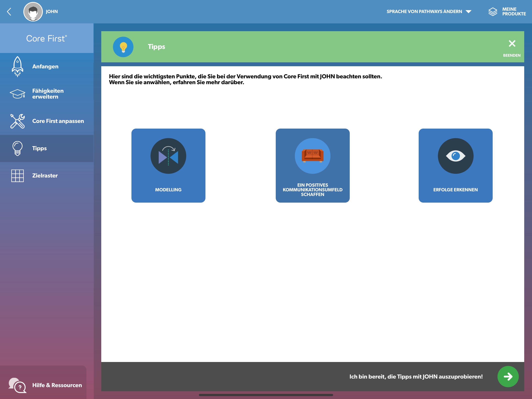532x399 pixels.
Task: Click the Beenden label
Action: pyautogui.click(x=512, y=55)
